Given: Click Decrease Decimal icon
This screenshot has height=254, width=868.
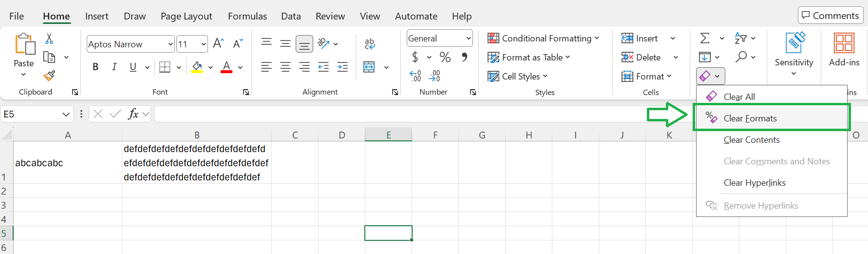Looking at the screenshot, I should [x=434, y=76].
